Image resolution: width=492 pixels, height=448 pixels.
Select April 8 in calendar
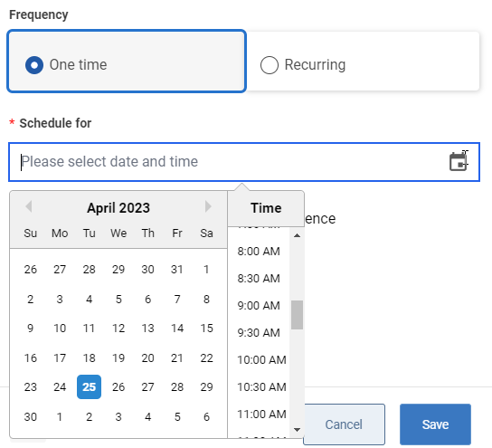(206, 299)
